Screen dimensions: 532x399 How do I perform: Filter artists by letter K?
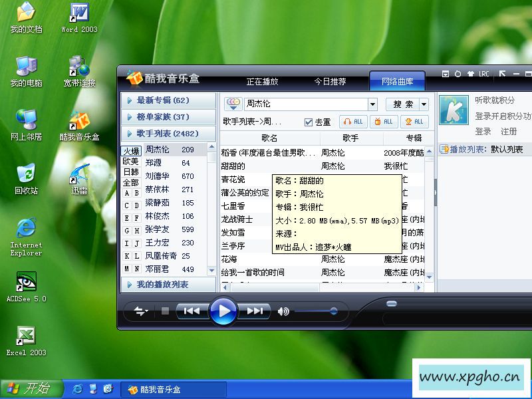tap(127, 256)
